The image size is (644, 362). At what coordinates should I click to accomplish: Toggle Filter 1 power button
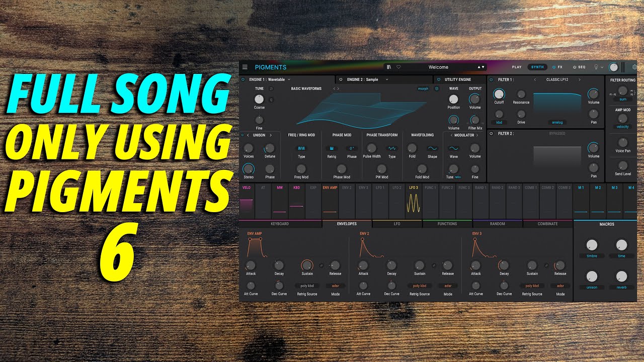coord(491,79)
